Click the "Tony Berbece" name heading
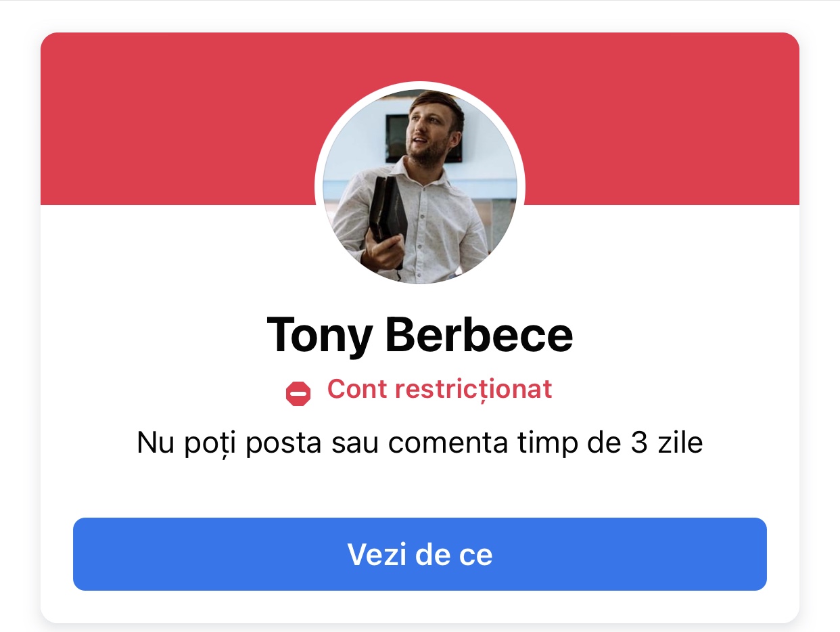Image resolution: width=840 pixels, height=632 pixels. pyautogui.click(x=420, y=335)
